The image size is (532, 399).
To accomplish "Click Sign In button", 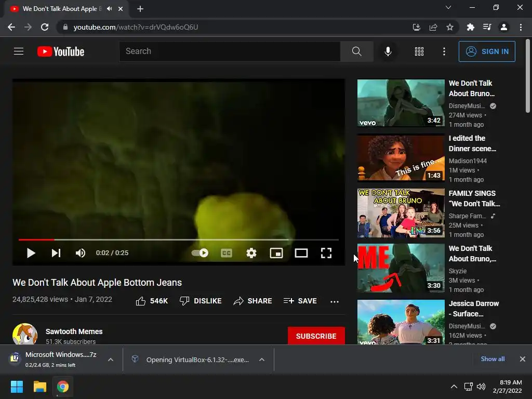I will click(487, 51).
